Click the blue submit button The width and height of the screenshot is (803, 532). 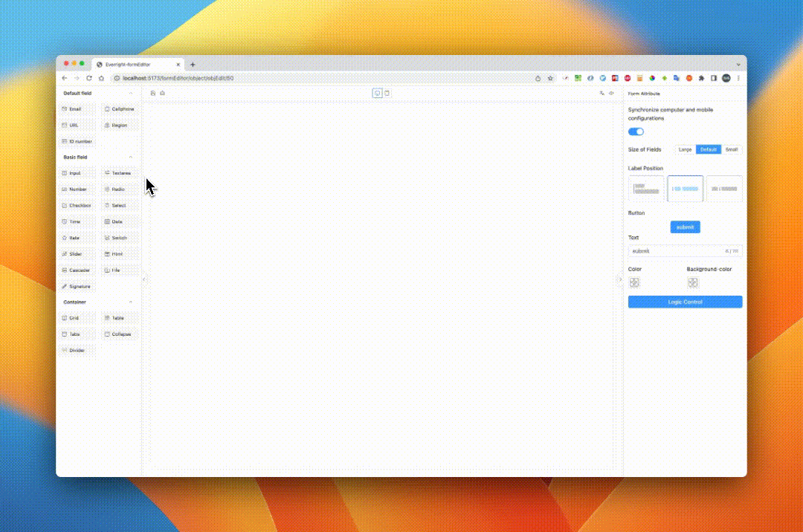pos(686,227)
